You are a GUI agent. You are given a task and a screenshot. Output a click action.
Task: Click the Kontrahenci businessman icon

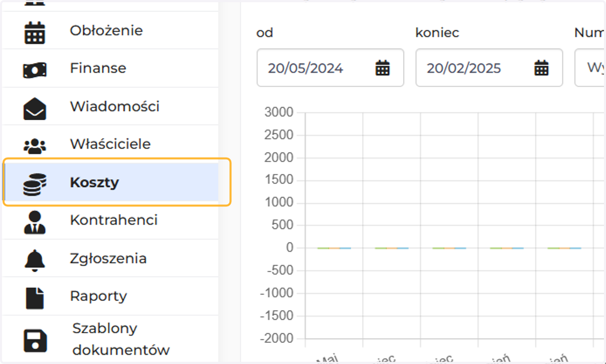tap(35, 222)
